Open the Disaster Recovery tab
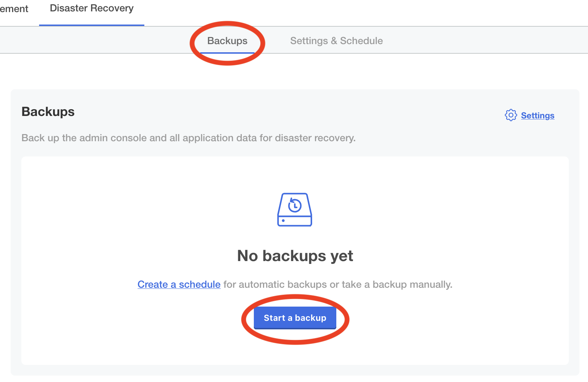588x382 pixels. pos(91,9)
